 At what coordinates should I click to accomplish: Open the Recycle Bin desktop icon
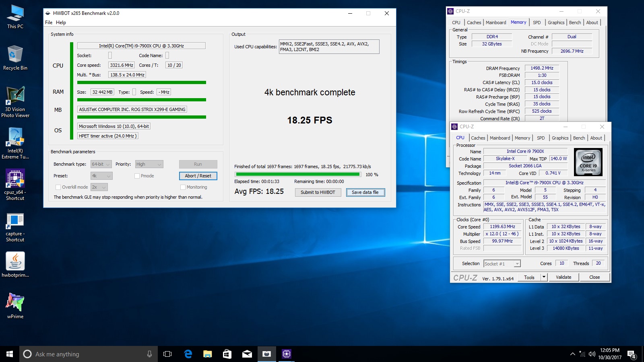click(15, 58)
